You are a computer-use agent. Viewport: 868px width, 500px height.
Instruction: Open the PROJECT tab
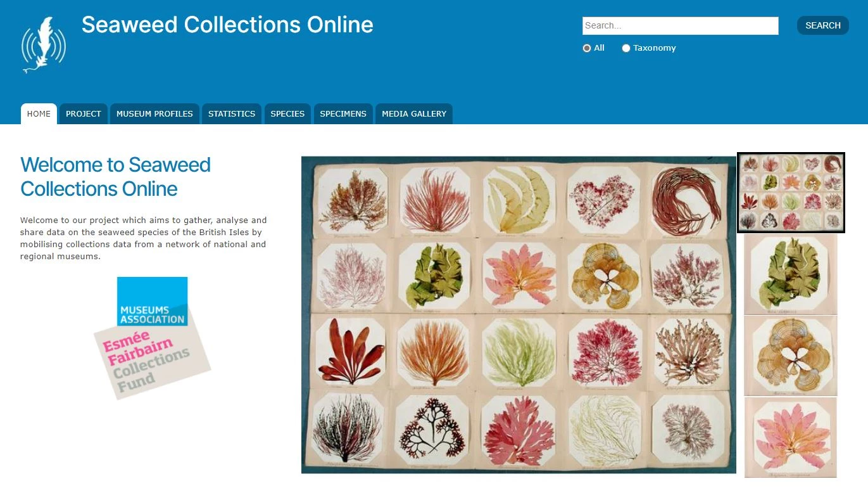pos(84,114)
